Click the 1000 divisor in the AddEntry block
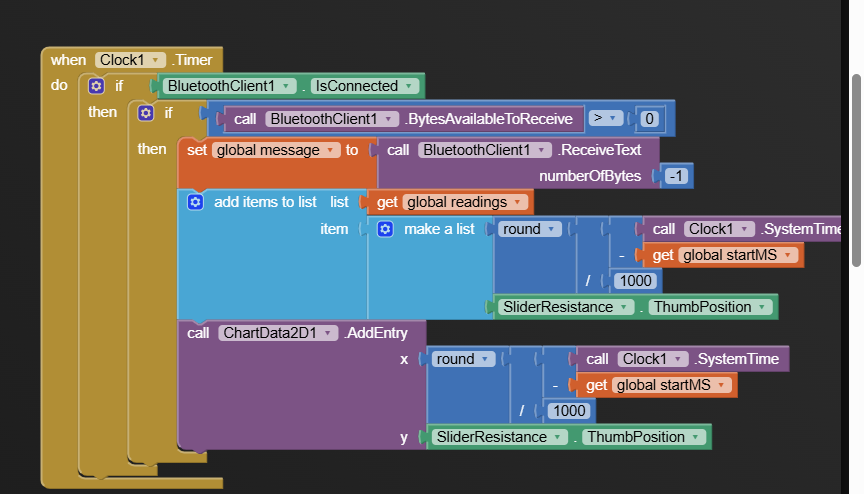The image size is (864, 494). coord(568,411)
